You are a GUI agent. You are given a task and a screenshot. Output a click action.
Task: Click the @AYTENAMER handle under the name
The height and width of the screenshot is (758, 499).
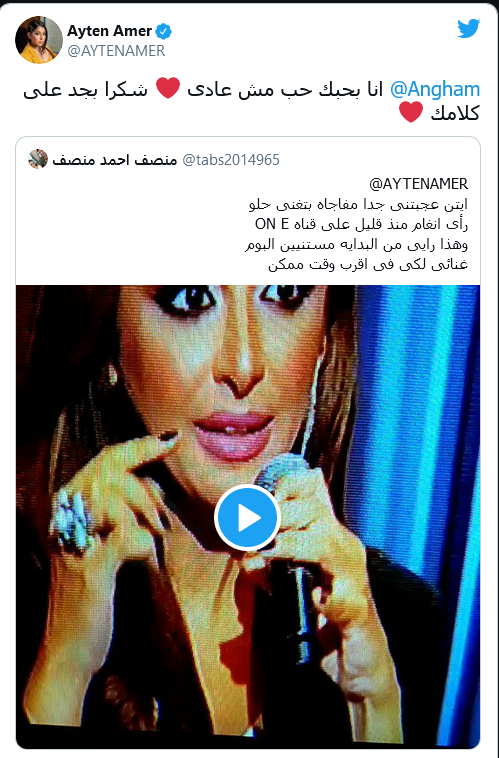pyautogui.click(x=116, y=51)
